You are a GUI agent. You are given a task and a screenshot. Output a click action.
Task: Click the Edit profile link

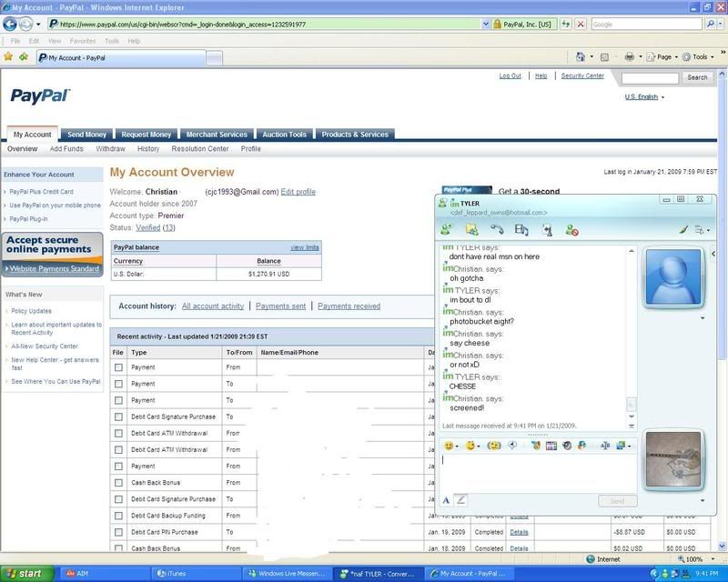(x=298, y=192)
